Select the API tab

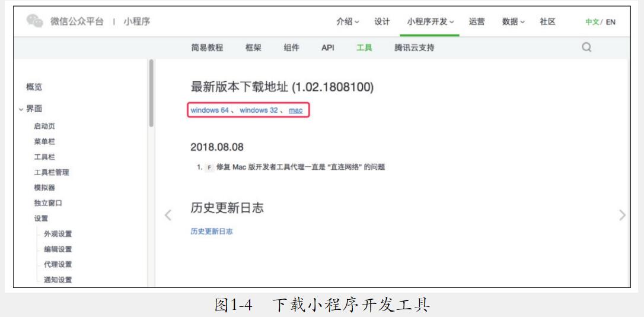coord(328,47)
